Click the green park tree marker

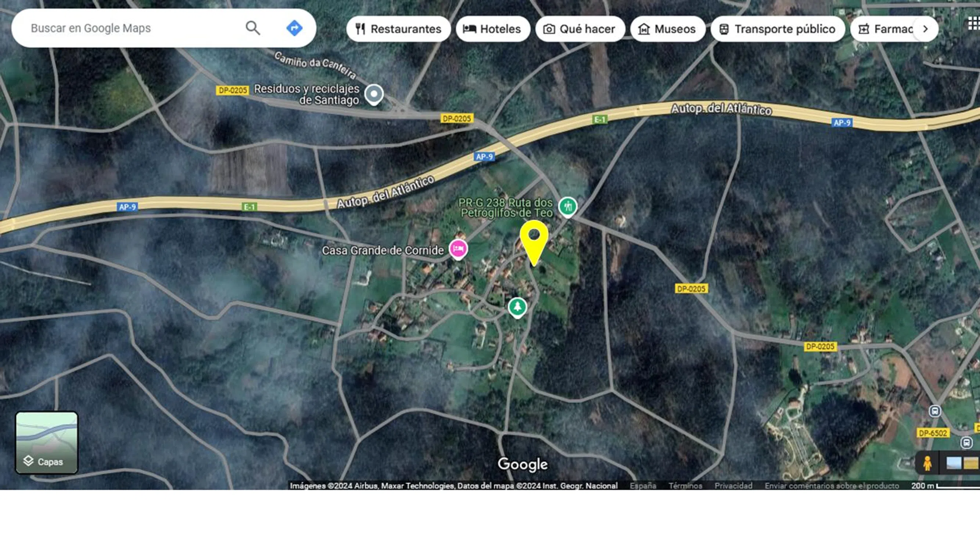(517, 306)
